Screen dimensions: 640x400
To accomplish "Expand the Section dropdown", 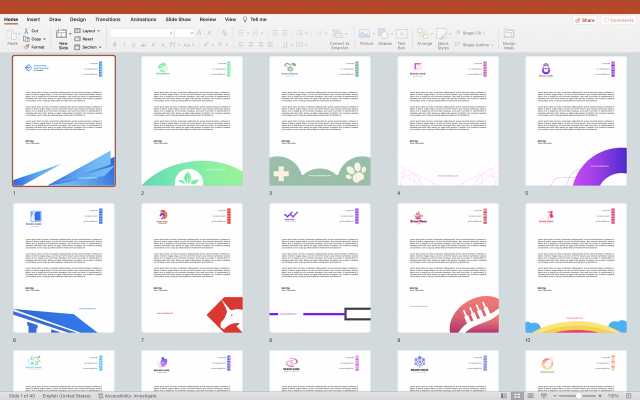I will coord(90,47).
